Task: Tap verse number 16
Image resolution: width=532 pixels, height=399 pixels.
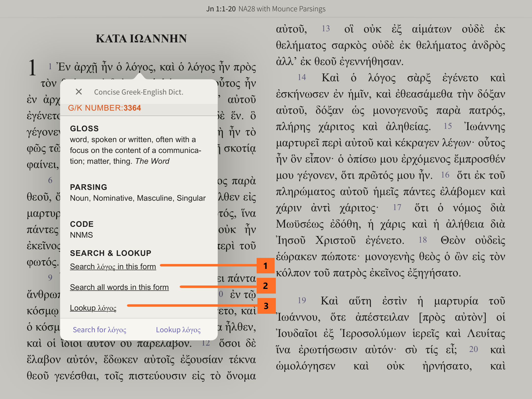Action: click(x=445, y=175)
